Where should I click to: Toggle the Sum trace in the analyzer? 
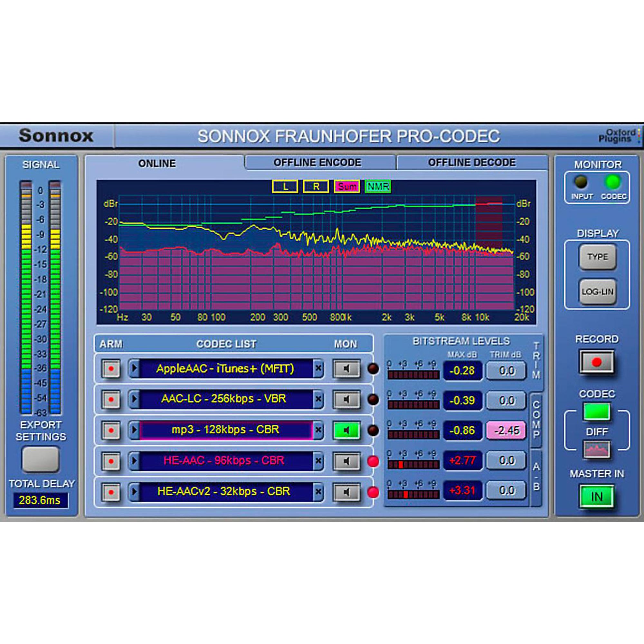tap(347, 186)
